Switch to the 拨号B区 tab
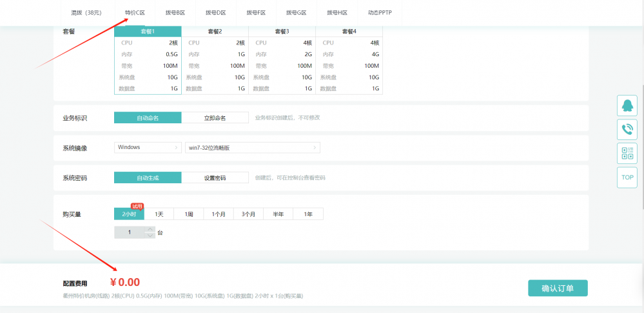Screen dimensions: 644x313 pyautogui.click(x=175, y=12)
